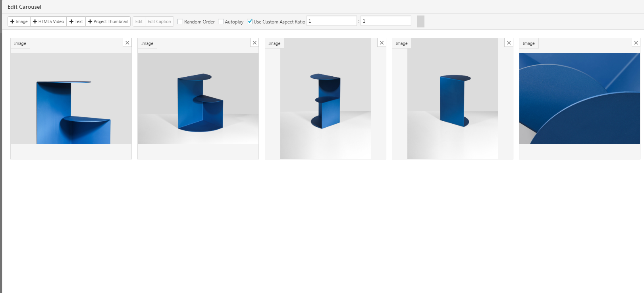Click the add Image button
Image resolution: width=644 pixels, height=293 pixels.
pos(19,21)
